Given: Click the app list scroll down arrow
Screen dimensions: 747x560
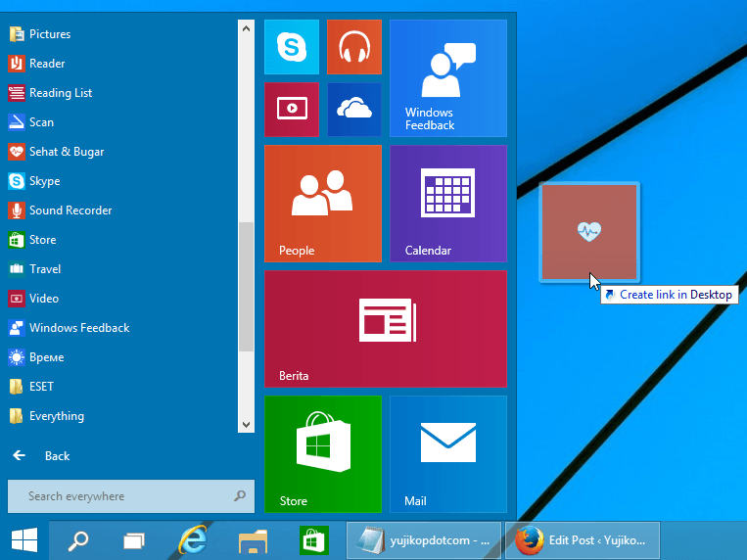Looking at the screenshot, I should (x=246, y=424).
